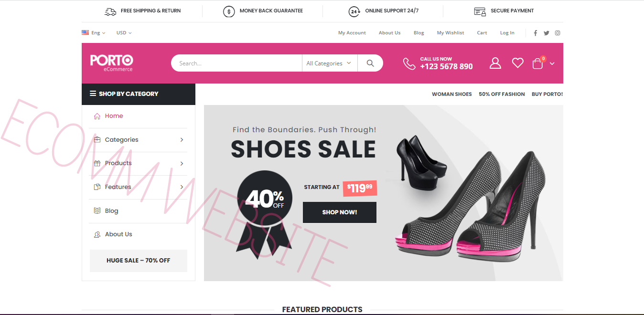Click the phone call icon

pos(409,63)
